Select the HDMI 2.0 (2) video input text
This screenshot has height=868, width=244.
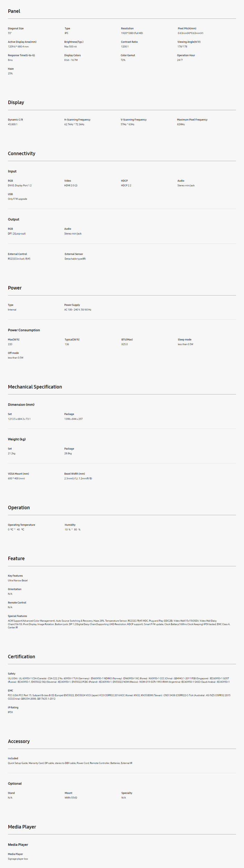[x=71, y=185]
